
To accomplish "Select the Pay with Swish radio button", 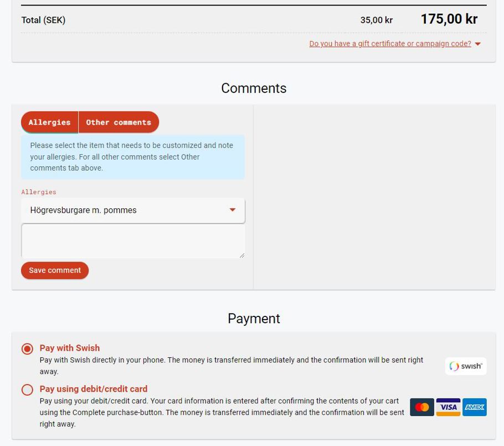I will click(x=27, y=348).
